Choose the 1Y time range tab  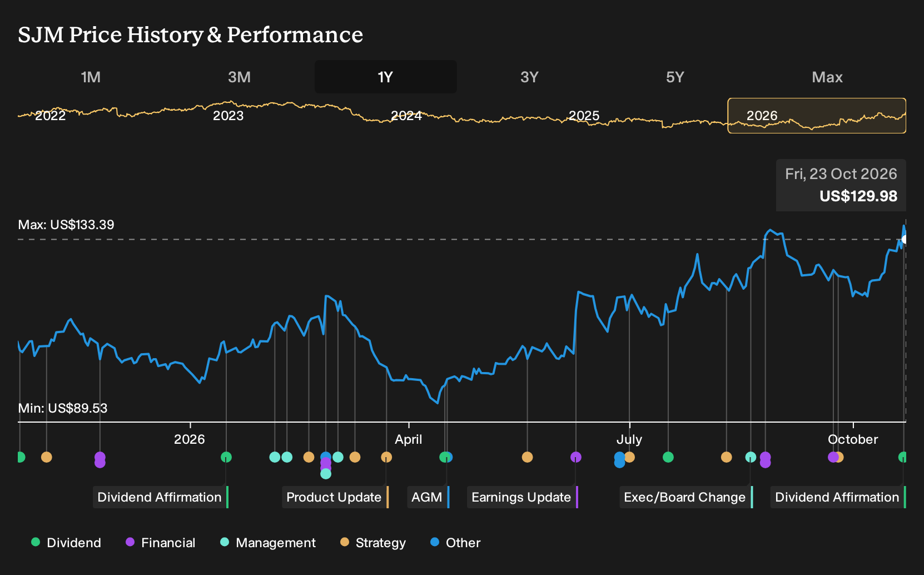pos(386,77)
